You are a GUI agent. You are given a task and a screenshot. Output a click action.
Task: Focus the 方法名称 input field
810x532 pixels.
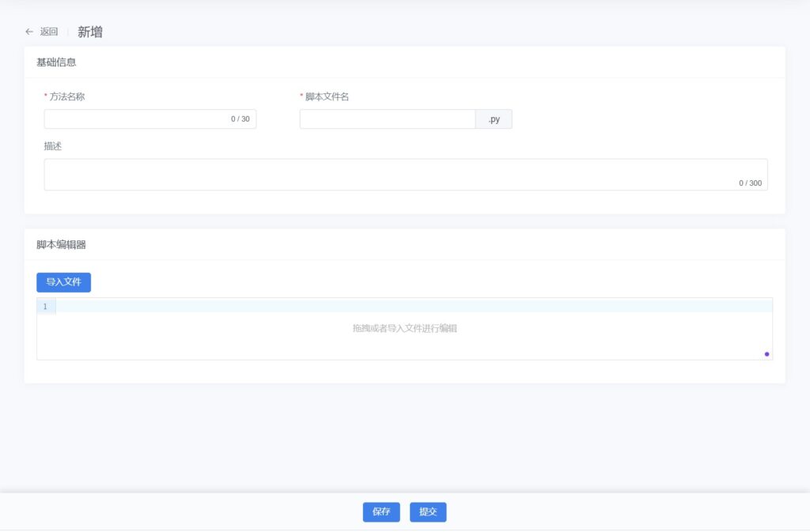coord(150,119)
